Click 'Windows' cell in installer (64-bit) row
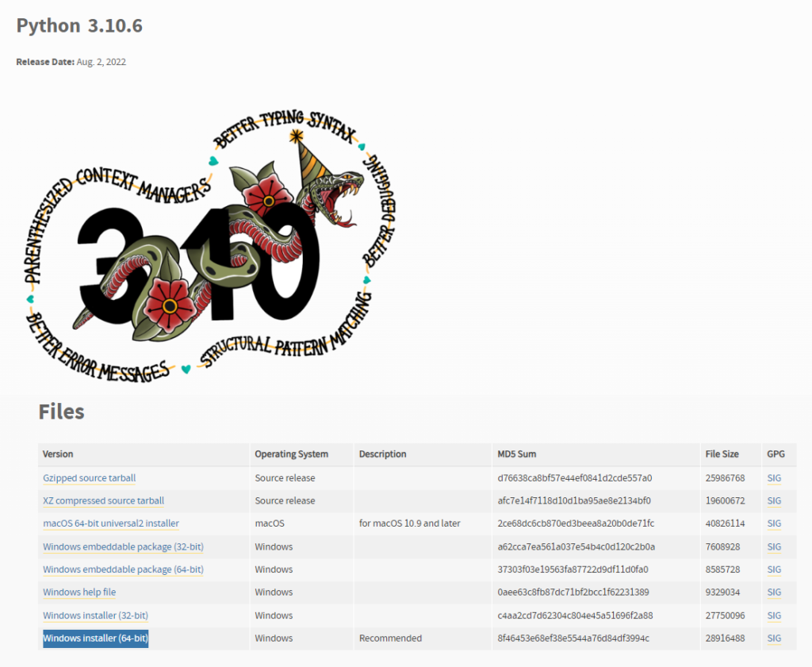This screenshot has width=812, height=667. click(x=274, y=638)
